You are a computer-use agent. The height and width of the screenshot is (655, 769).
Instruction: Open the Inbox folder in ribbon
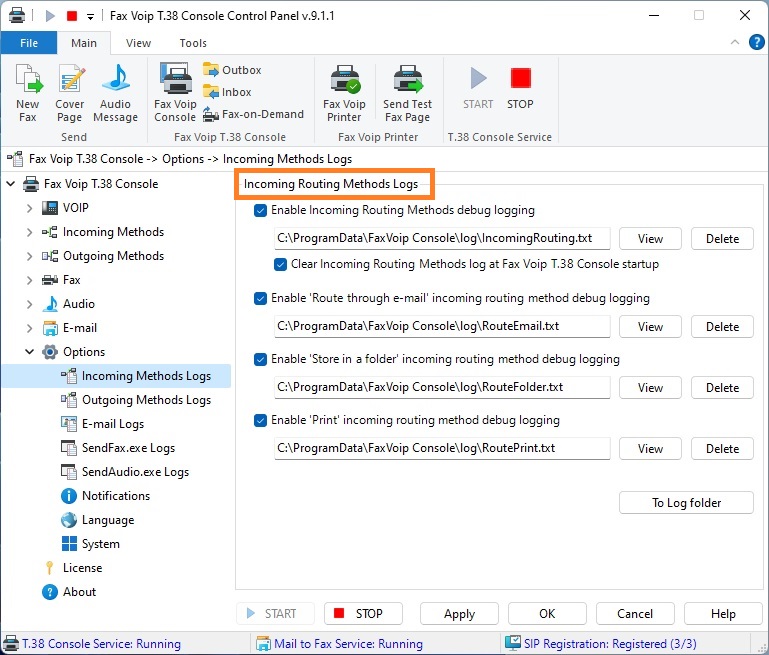(x=227, y=92)
